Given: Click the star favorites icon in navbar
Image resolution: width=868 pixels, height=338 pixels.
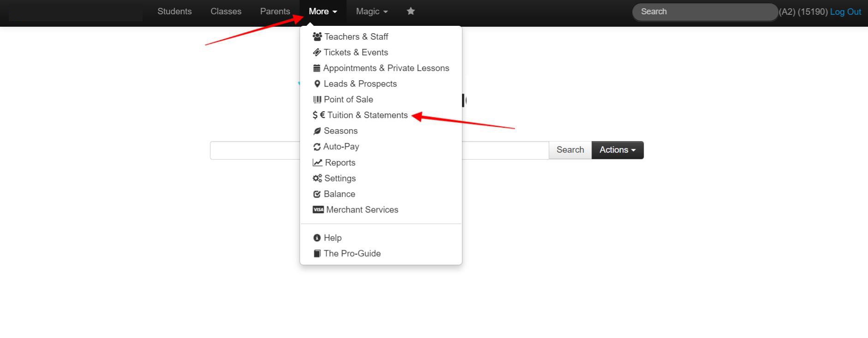Looking at the screenshot, I should (411, 12).
